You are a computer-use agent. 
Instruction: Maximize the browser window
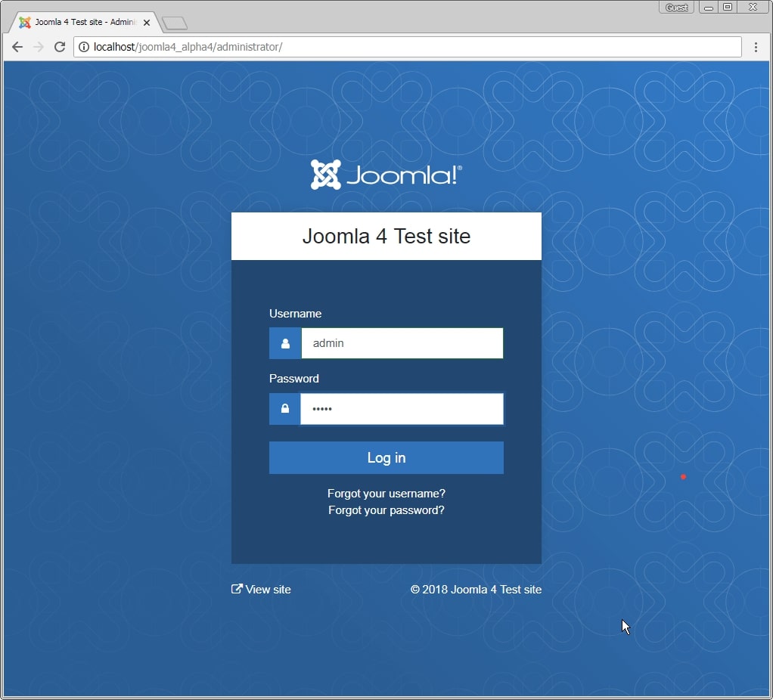[x=728, y=7]
